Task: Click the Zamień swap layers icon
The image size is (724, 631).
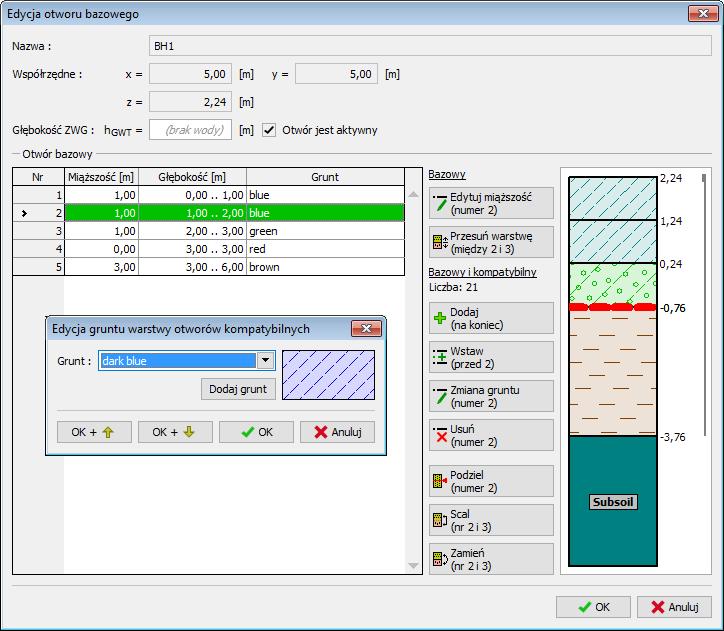Action: [x=440, y=559]
